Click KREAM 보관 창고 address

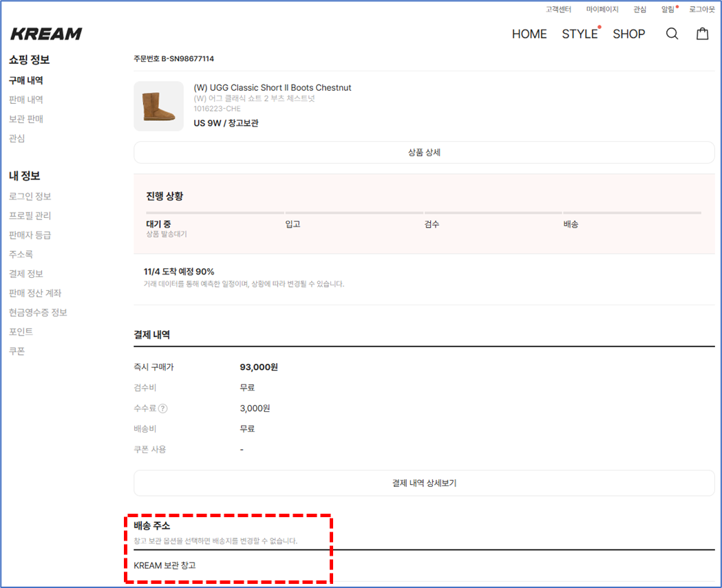click(164, 565)
